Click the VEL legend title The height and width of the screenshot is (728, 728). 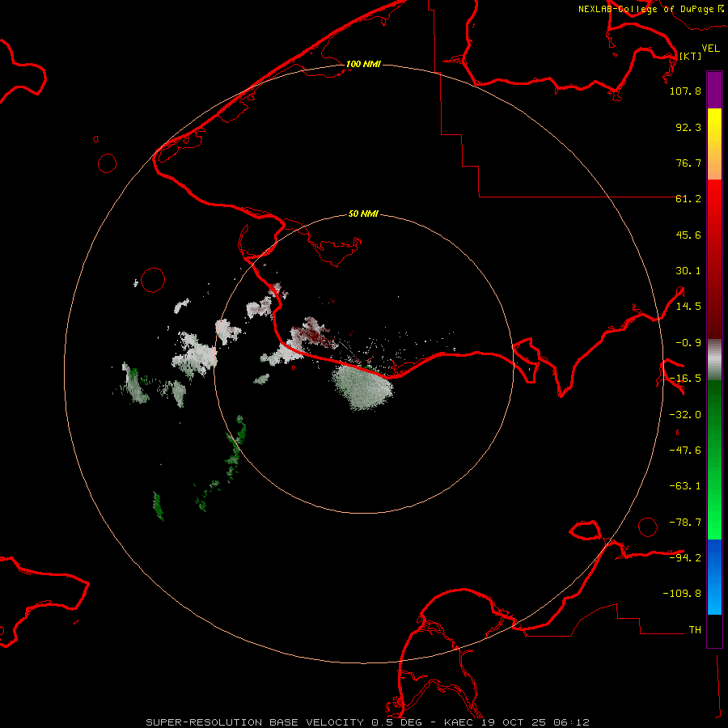pyautogui.click(x=710, y=48)
